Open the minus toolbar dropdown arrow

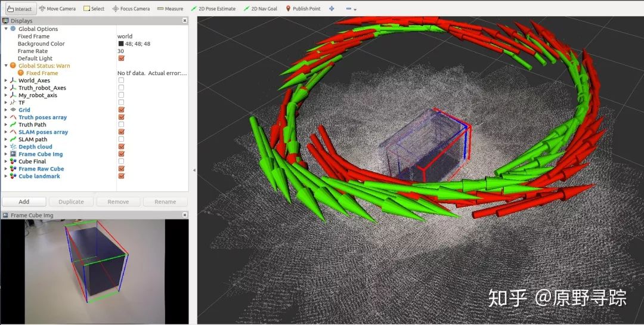(x=355, y=10)
